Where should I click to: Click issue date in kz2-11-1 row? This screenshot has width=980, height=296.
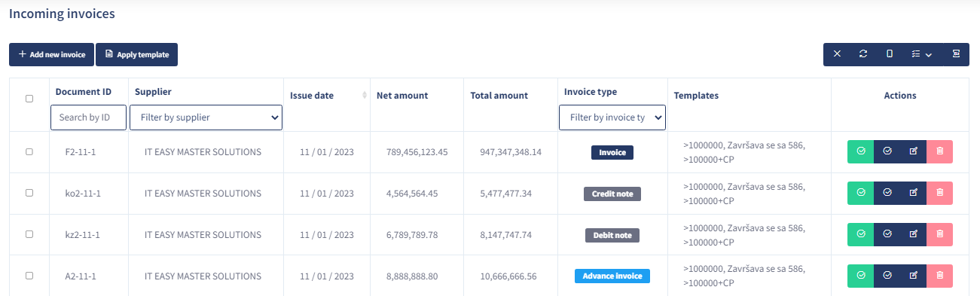(x=327, y=235)
